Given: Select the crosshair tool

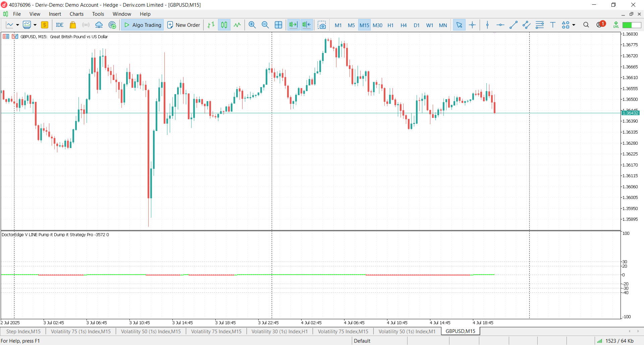Looking at the screenshot, I should [x=472, y=25].
